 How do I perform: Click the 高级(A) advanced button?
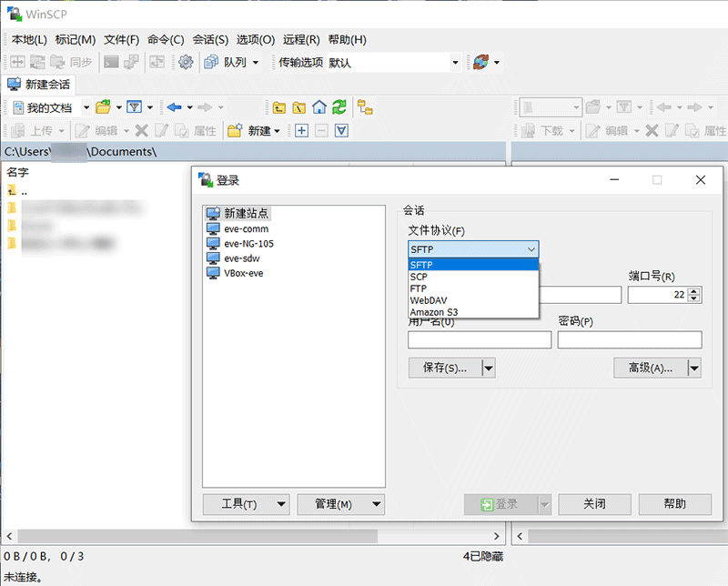pos(652,368)
